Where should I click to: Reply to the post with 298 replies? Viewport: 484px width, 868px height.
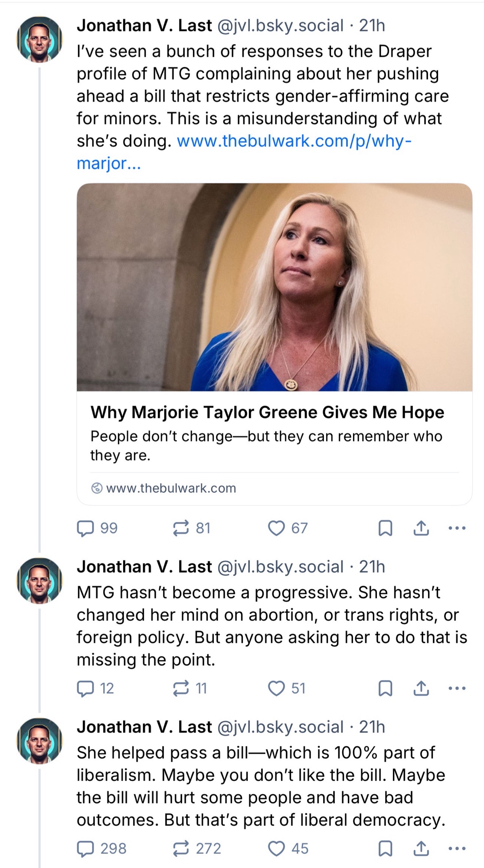[85, 848]
